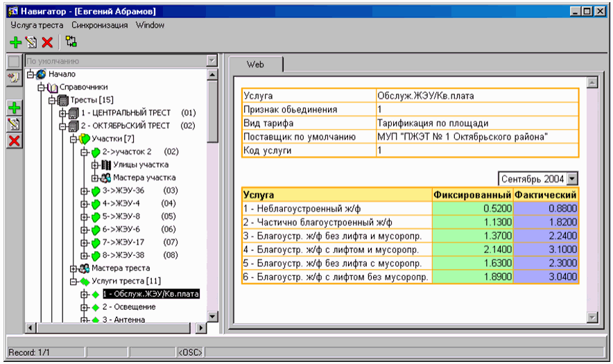
Task: Click green shield icon of 8->ЖЭУ-38
Action: point(96,256)
